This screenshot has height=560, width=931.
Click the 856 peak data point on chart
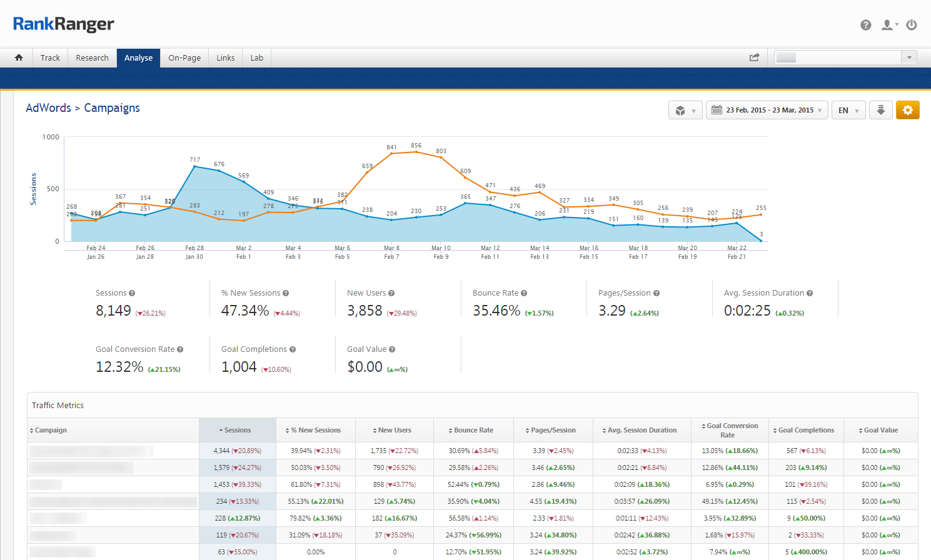coord(416,152)
